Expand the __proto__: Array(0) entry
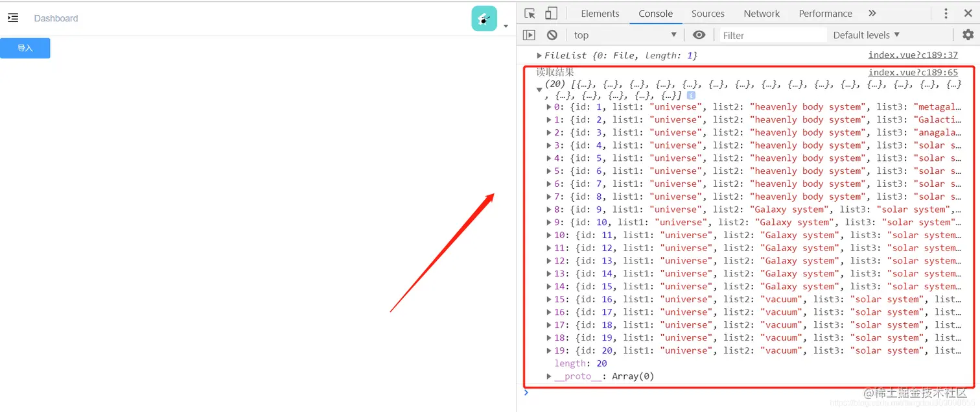The height and width of the screenshot is (412, 980). click(550, 376)
